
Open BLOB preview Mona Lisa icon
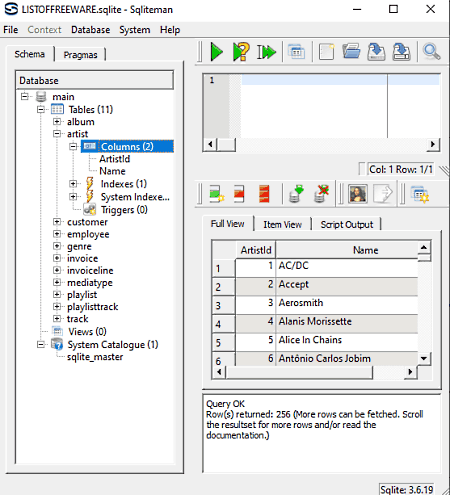(x=358, y=194)
